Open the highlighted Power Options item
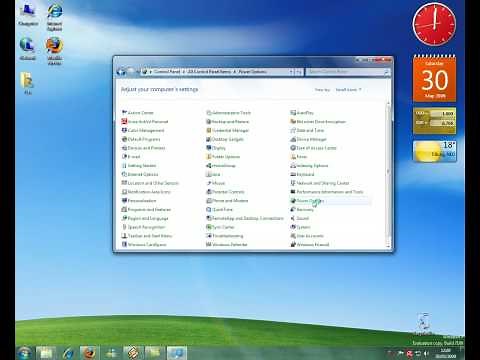This screenshot has height=360, width=480. pyautogui.click(x=307, y=200)
